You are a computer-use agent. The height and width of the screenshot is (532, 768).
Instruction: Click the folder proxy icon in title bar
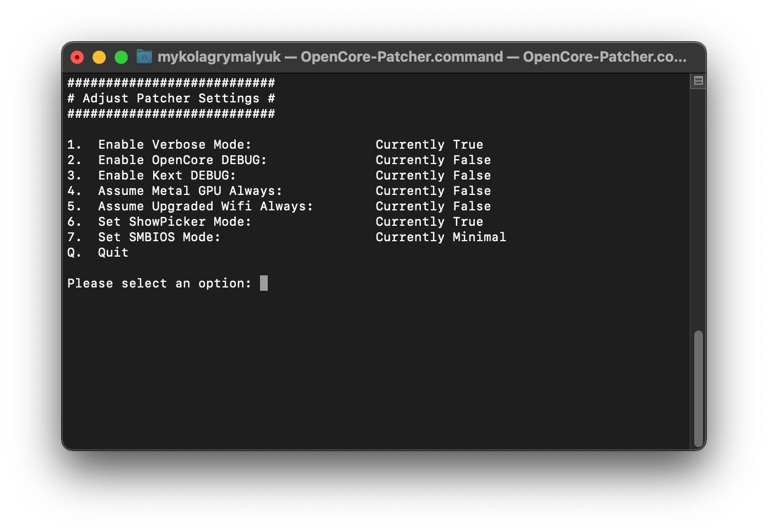pyautogui.click(x=144, y=57)
